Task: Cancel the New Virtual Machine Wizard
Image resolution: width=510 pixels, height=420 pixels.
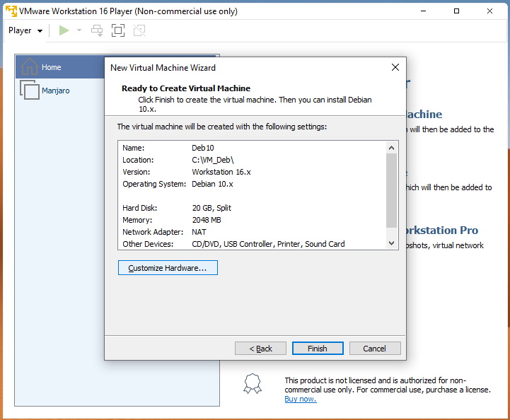Action: (375, 349)
